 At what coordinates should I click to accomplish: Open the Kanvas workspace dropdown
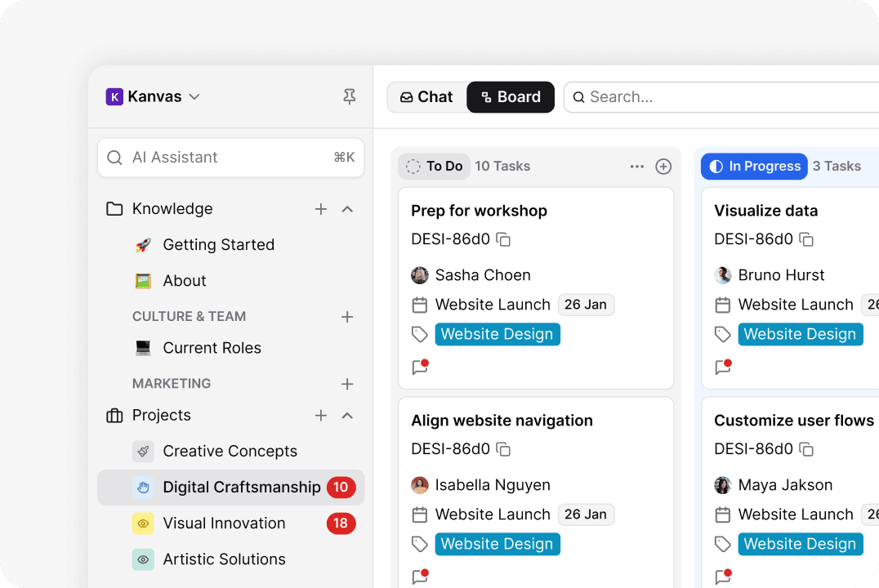tap(194, 96)
